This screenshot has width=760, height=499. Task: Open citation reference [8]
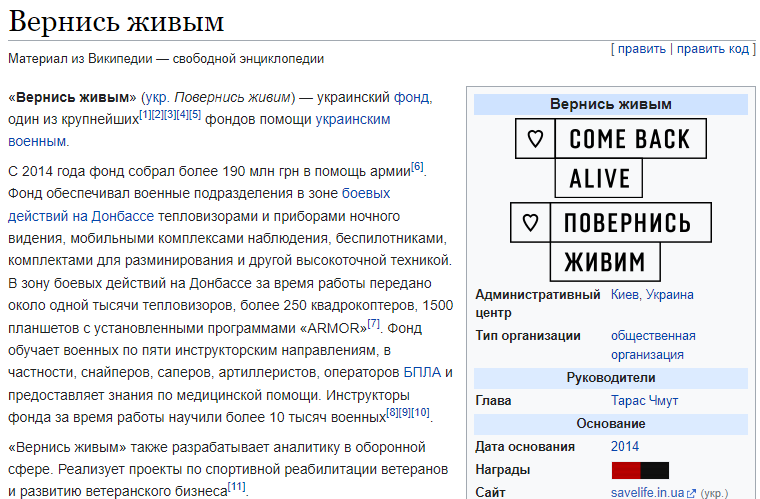click(x=392, y=412)
